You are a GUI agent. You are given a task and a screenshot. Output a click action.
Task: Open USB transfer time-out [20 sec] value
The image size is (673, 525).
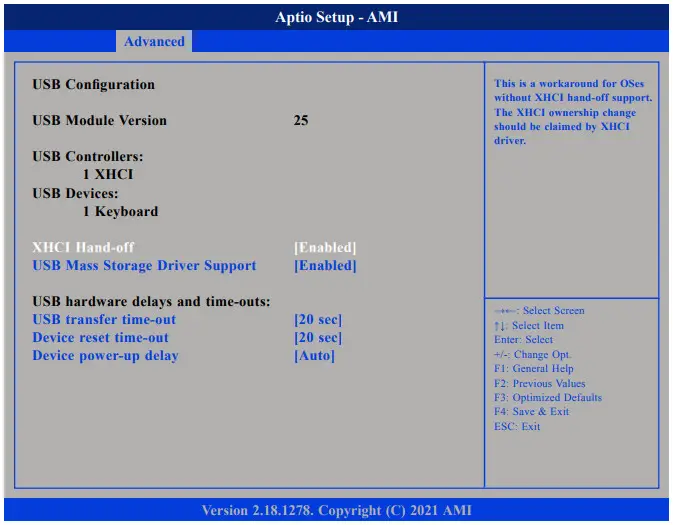coord(318,319)
